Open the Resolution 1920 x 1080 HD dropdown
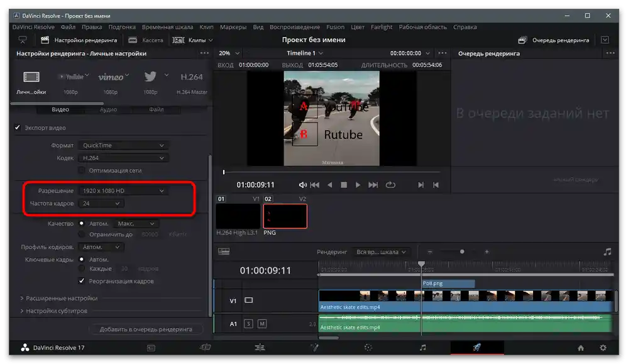Image resolution: width=628 pixels, height=364 pixels. click(123, 191)
